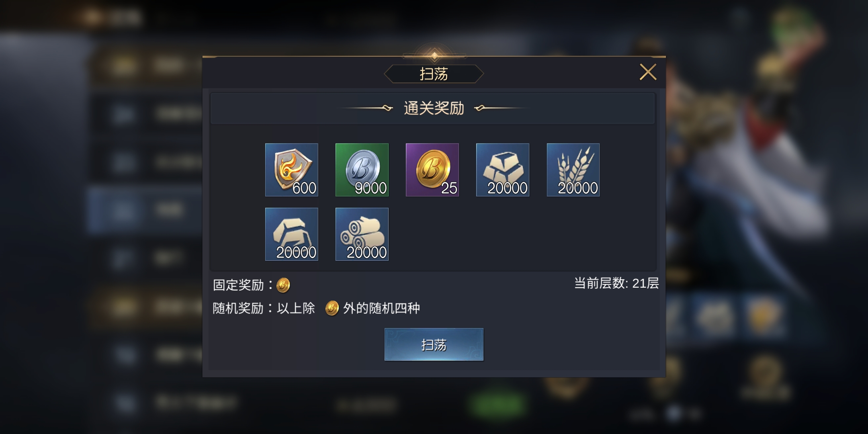Tap the stone ore 20000 reward
The image size is (868, 434).
coord(291,234)
